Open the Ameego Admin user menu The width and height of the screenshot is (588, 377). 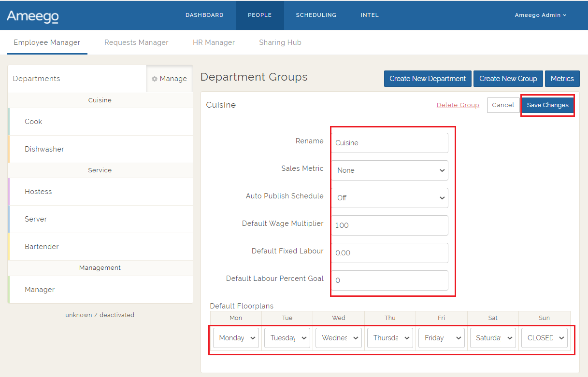tap(540, 15)
